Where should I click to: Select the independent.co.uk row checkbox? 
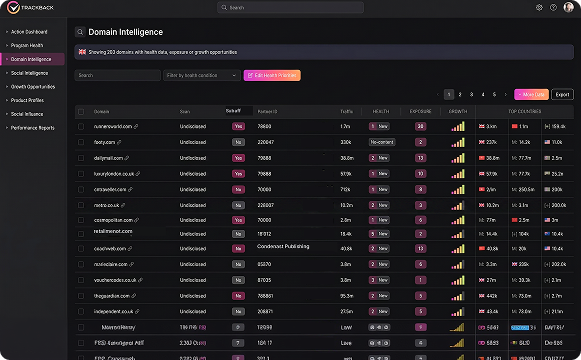[x=81, y=311]
